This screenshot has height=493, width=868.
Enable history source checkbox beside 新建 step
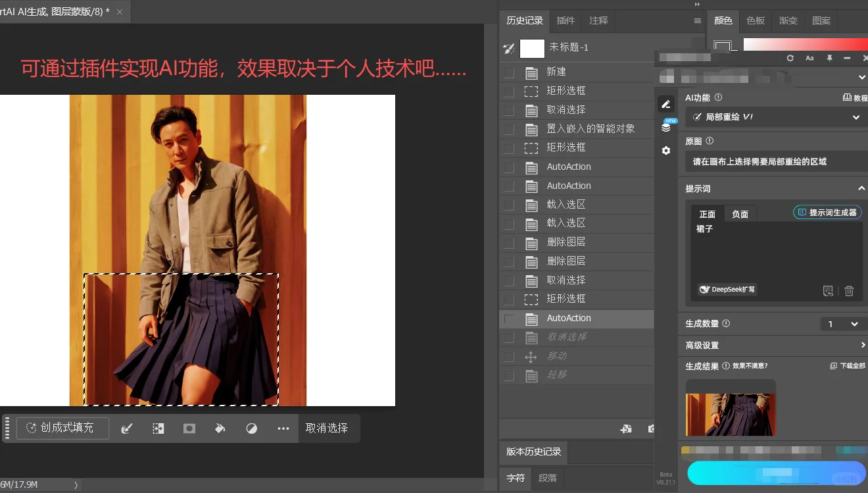click(x=508, y=72)
